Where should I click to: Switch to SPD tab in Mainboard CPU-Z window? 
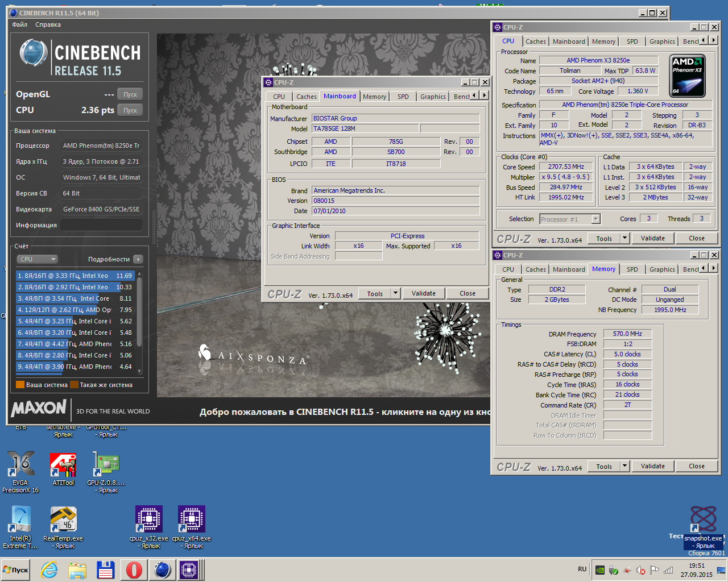coord(403,97)
